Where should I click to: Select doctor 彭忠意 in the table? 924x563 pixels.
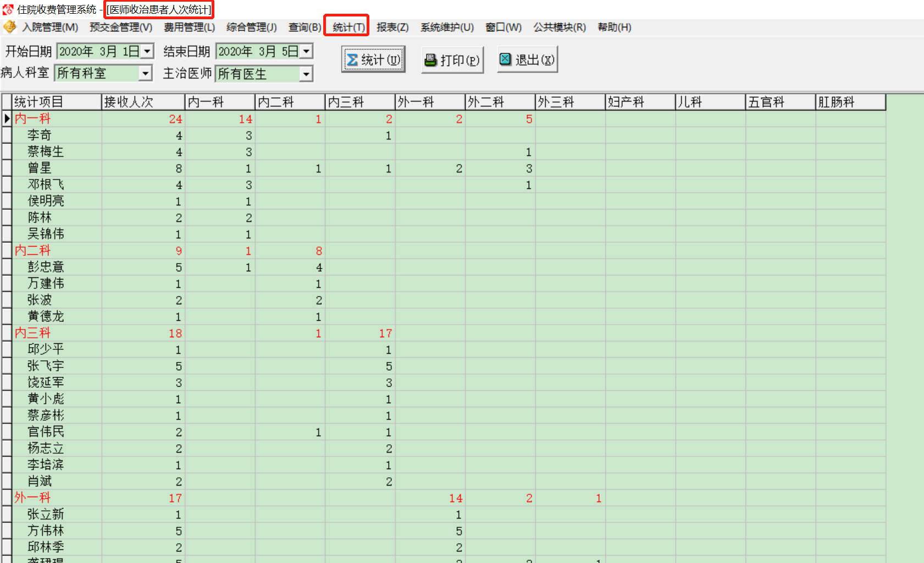[x=46, y=267]
